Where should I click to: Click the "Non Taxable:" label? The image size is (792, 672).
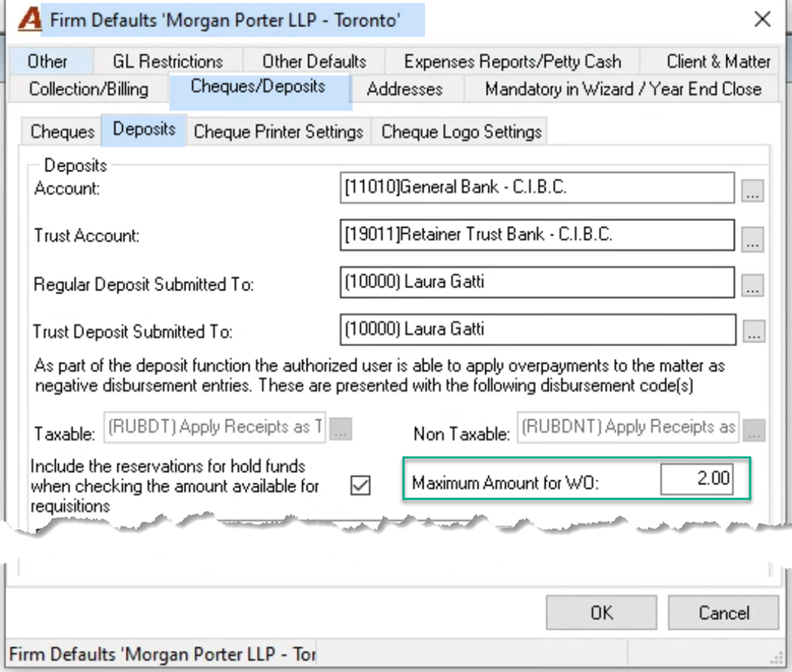point(461,434)
